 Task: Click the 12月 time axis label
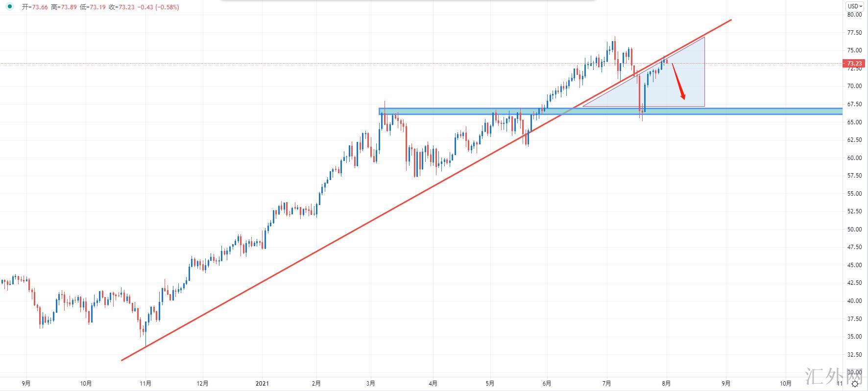tap(202, 384)
